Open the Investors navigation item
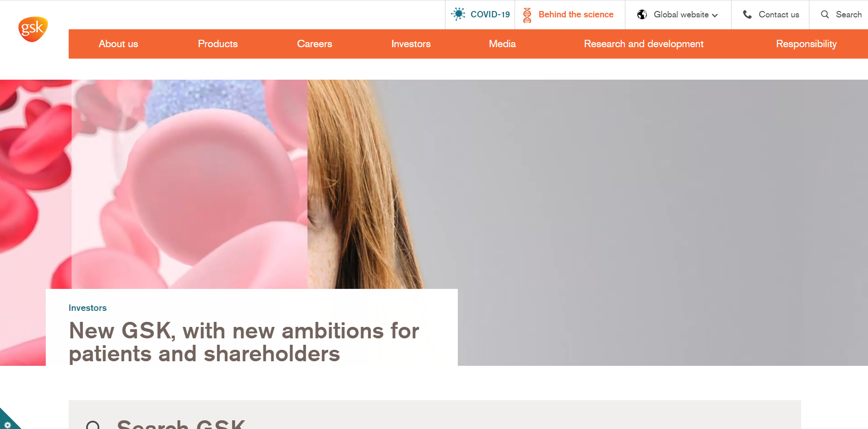This screenshot has height=429, width=868. coord(411,44)
